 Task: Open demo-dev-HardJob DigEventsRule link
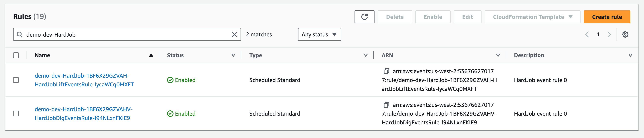83,114
